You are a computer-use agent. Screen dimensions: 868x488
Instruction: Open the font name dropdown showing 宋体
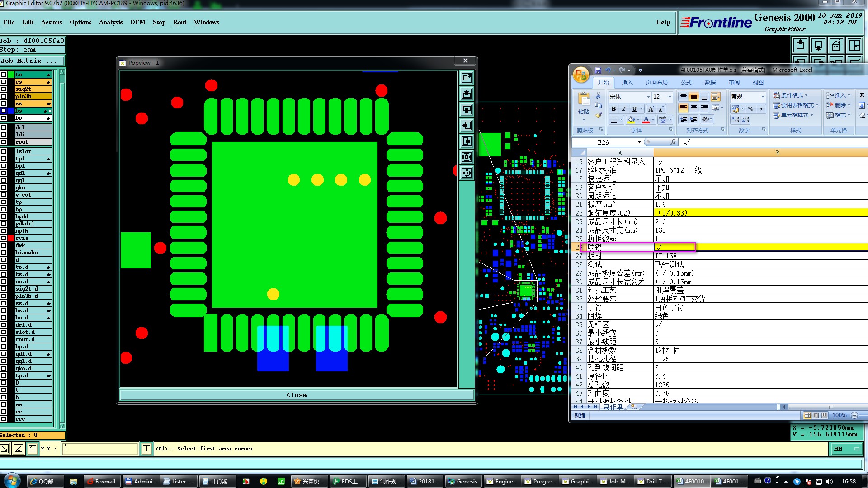[x=648, y=97]
